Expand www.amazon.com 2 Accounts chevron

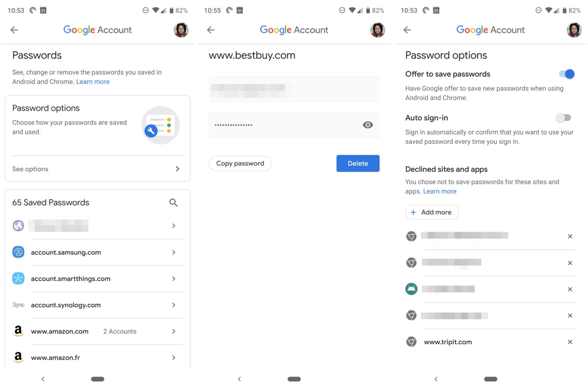click(173, 331)
